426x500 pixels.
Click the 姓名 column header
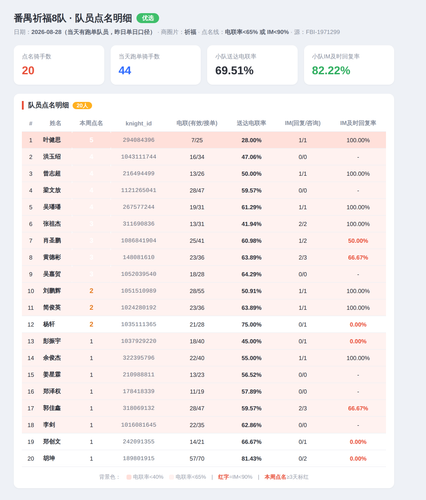coord(55,123)
